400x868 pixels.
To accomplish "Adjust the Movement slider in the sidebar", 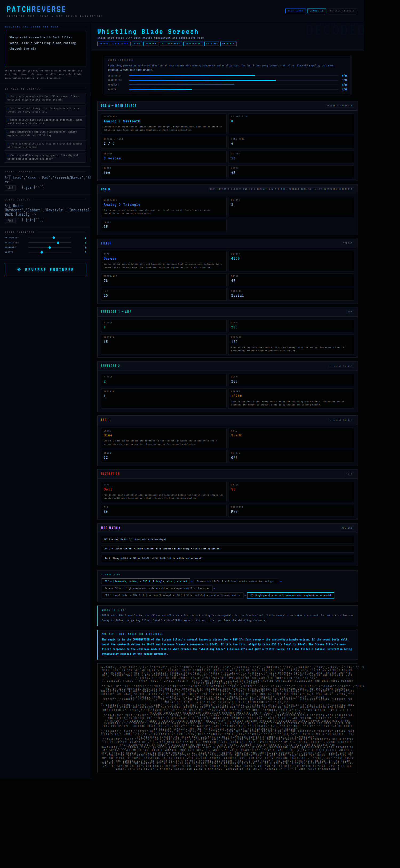I will (x=50, y=247).
